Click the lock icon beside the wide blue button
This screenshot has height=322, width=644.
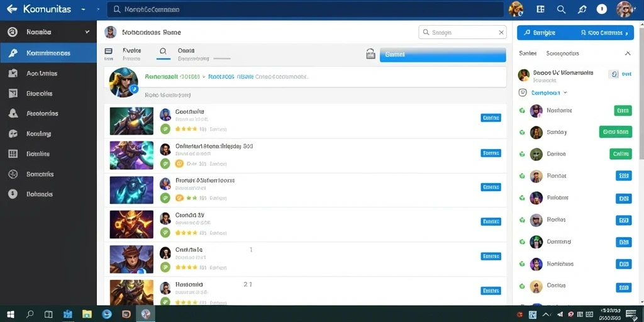pyautogui.click(x=370, y=54)
